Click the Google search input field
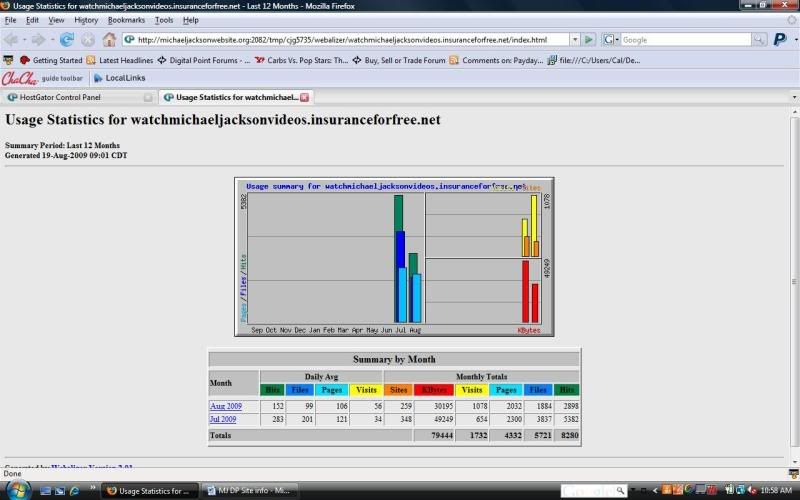Viewport: 800px width, 500px height. pos(685,39)
